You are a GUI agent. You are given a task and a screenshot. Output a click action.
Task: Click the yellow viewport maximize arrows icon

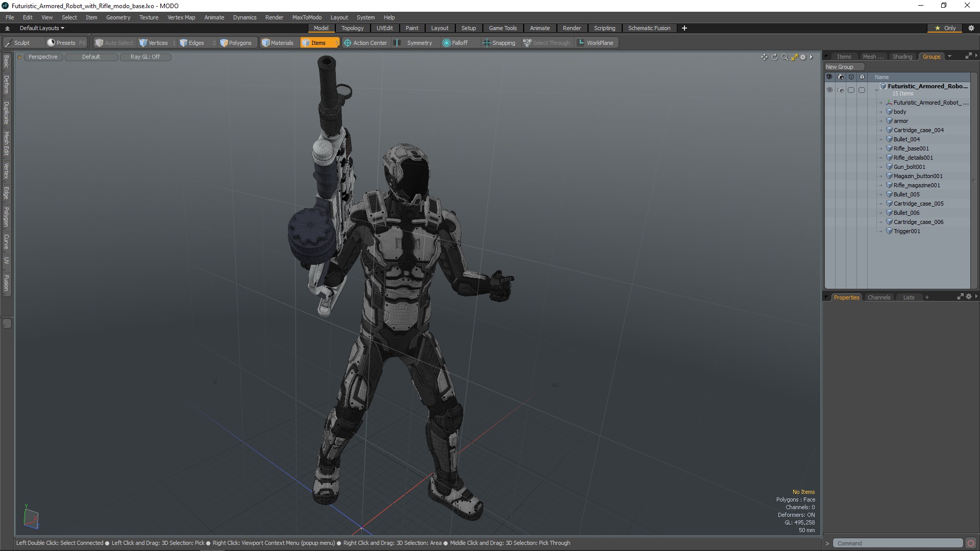pyautogui.click(x=794, y=57)
